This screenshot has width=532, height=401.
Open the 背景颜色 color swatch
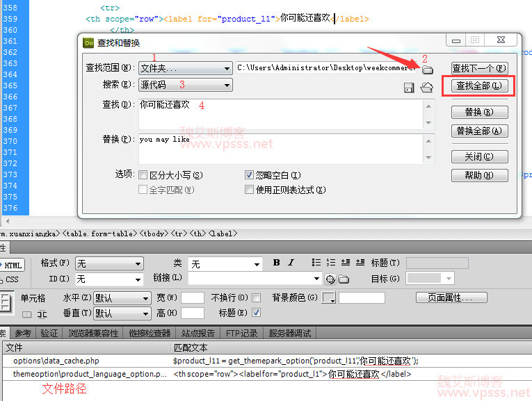click(328, 298)
